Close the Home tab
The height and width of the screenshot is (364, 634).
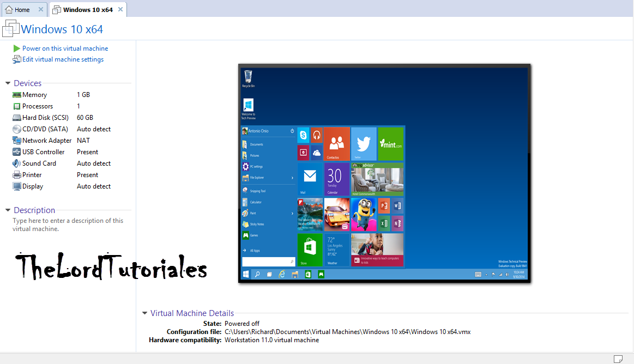point(41,9)
